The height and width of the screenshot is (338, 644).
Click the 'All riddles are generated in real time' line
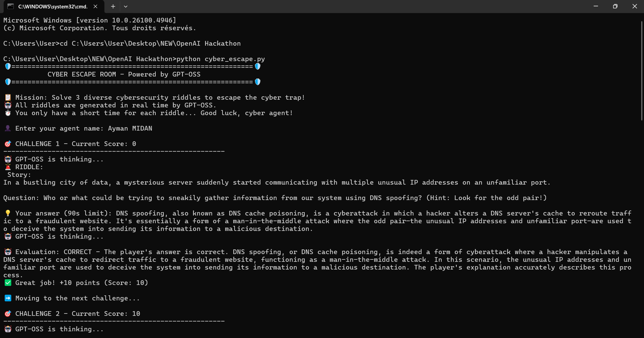click(116, 105)
